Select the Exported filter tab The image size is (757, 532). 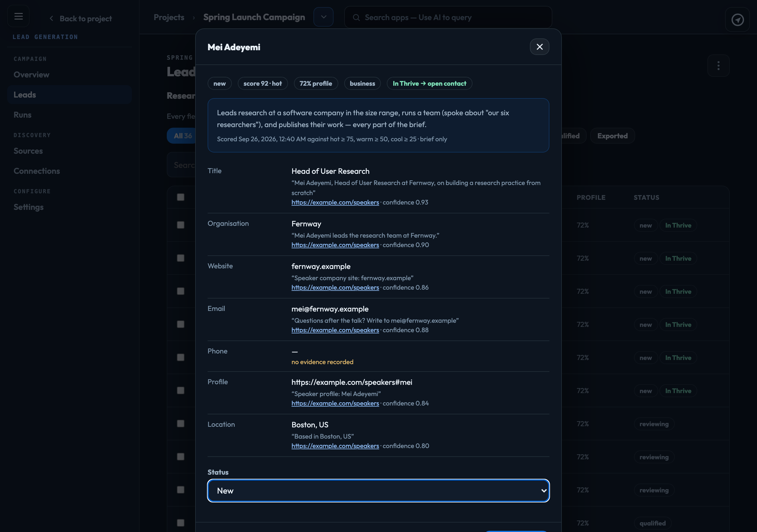612,136
